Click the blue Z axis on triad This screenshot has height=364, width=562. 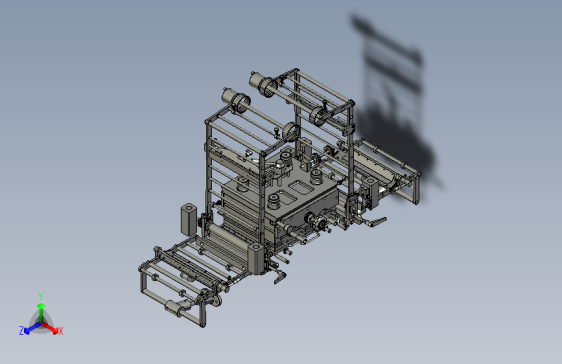tap(33, 328)
